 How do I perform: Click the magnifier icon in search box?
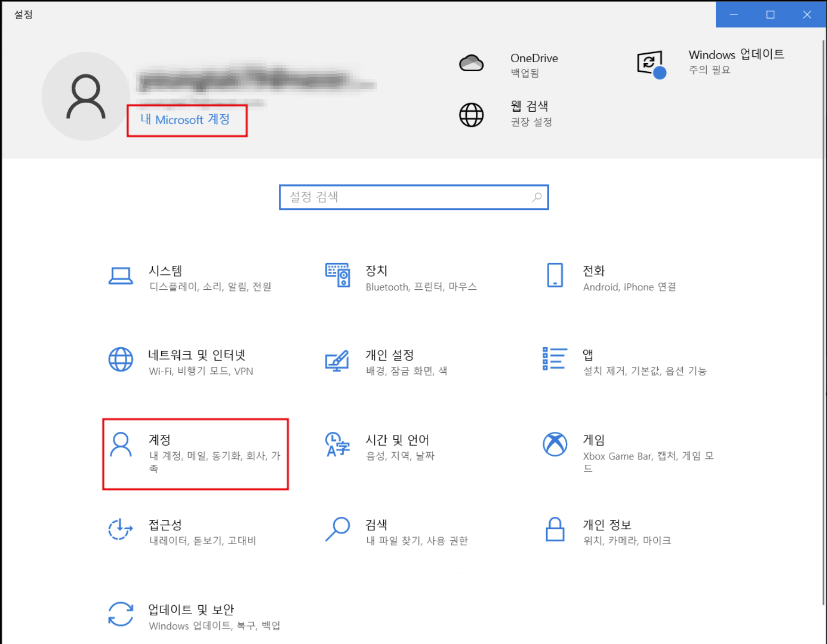(536, 197)
